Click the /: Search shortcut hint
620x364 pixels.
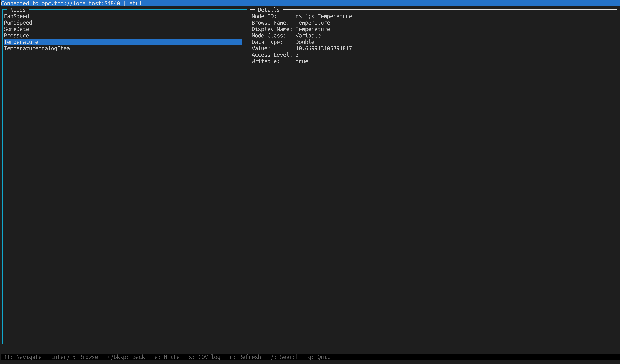[x=285, y=357]
